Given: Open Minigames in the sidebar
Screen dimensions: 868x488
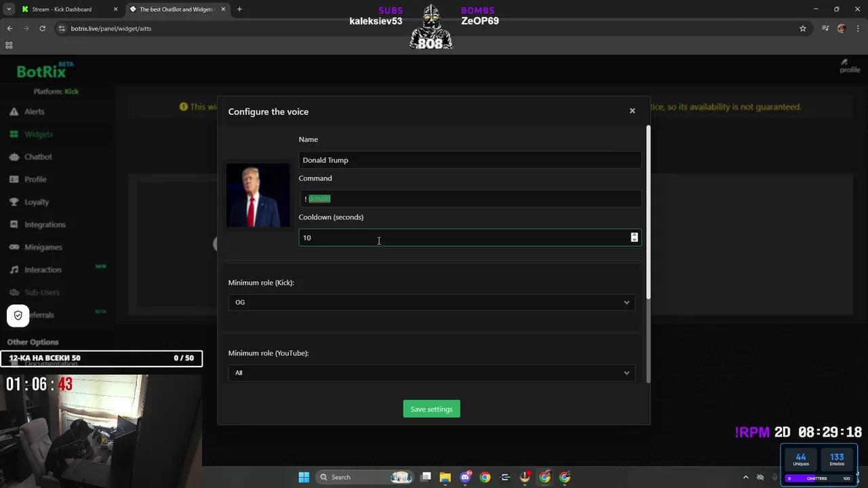Looking at the screenshot, I should [43, 247].
